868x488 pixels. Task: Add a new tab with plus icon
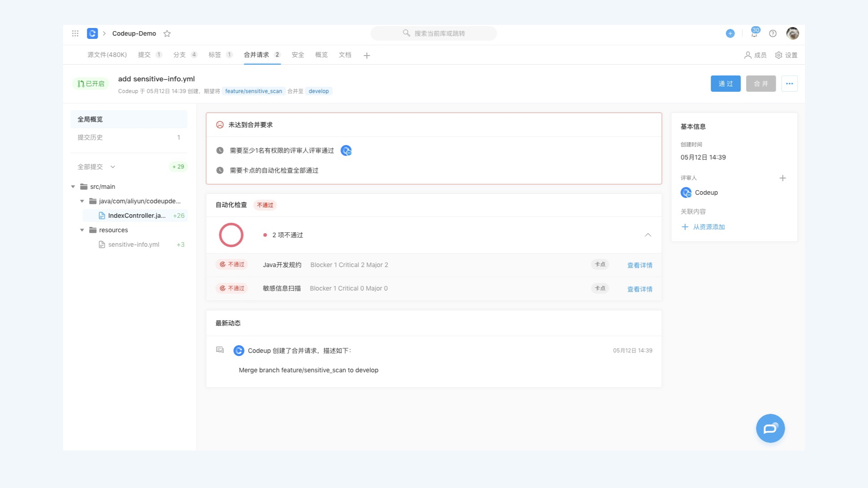tap(367, 55)
